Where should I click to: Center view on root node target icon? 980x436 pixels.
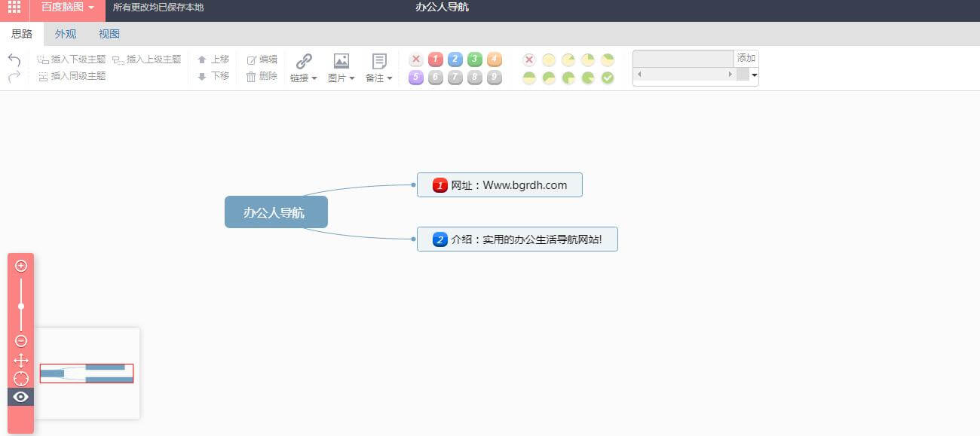click(x=21, y=379)
